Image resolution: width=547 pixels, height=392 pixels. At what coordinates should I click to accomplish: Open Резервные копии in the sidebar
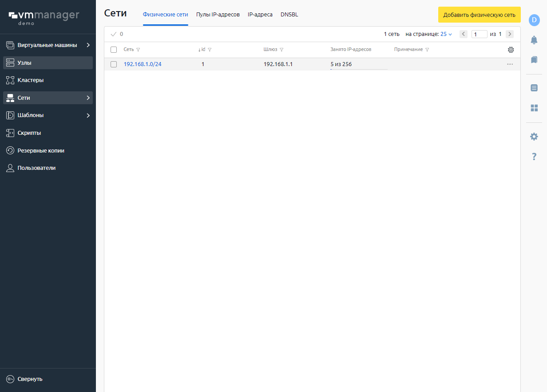coord(48,150)
